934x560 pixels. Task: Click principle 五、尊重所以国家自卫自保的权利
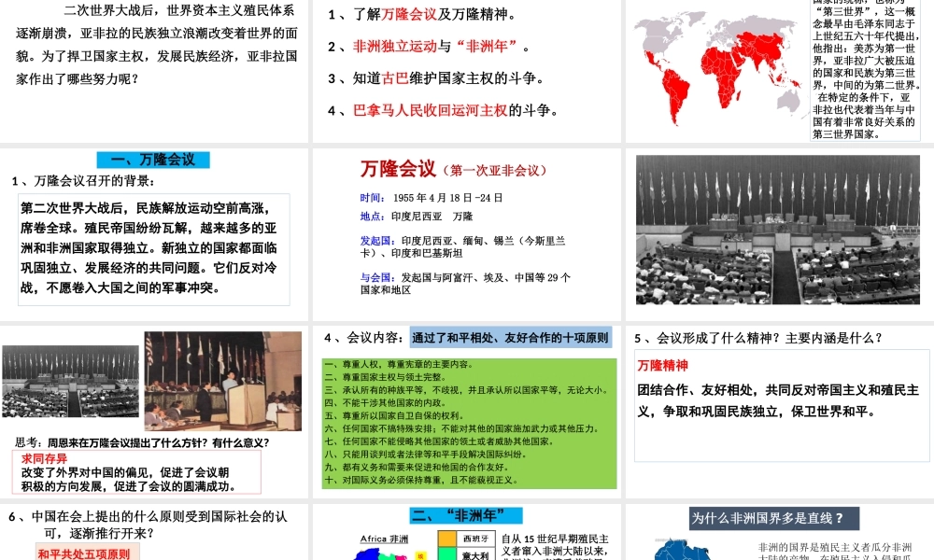pyautogui.click(x=394, y=416)
